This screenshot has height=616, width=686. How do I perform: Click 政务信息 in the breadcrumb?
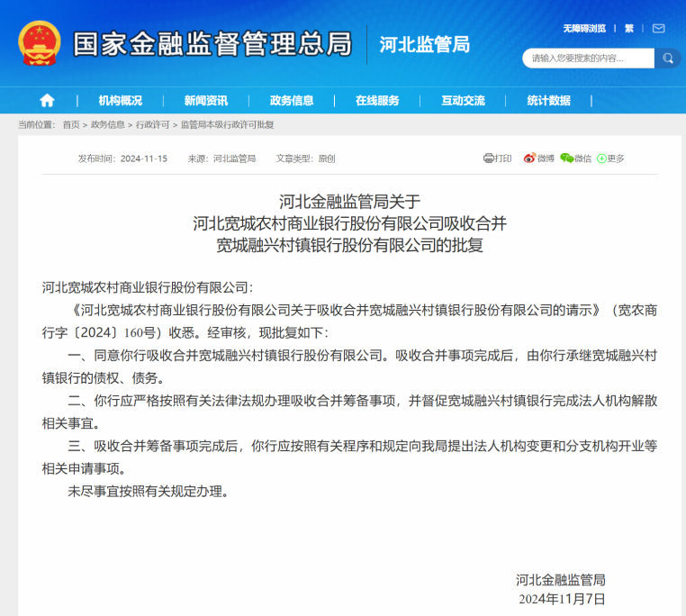[x=108, y=125]
